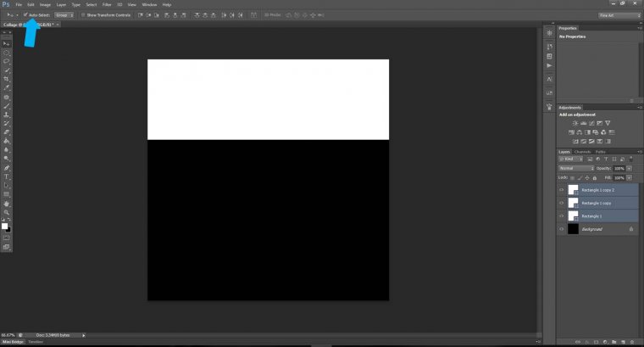Click the Fill value field
This screenshot has height=347, width=644.
point(619,177)
